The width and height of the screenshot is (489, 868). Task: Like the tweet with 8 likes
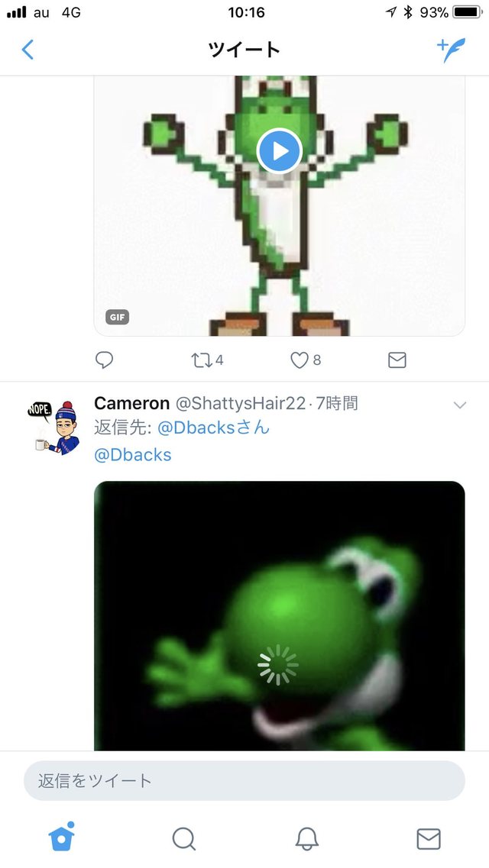[306, 360]
